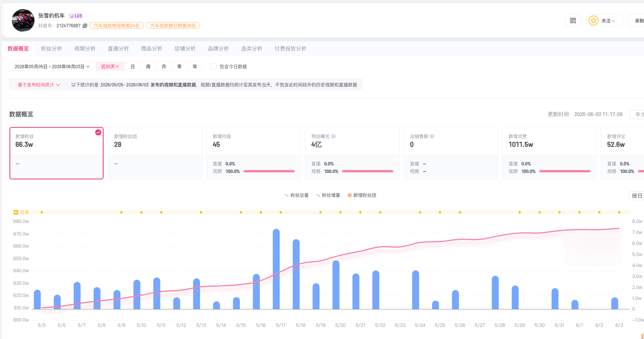
Task: Click the help icon beside 预估曝光
Action: pyautogui.click(x=333, y=136)
